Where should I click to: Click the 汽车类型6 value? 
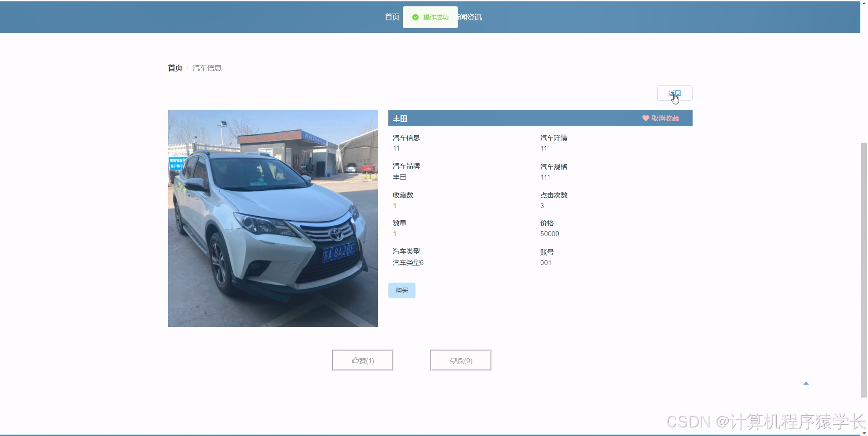(408, 262)
